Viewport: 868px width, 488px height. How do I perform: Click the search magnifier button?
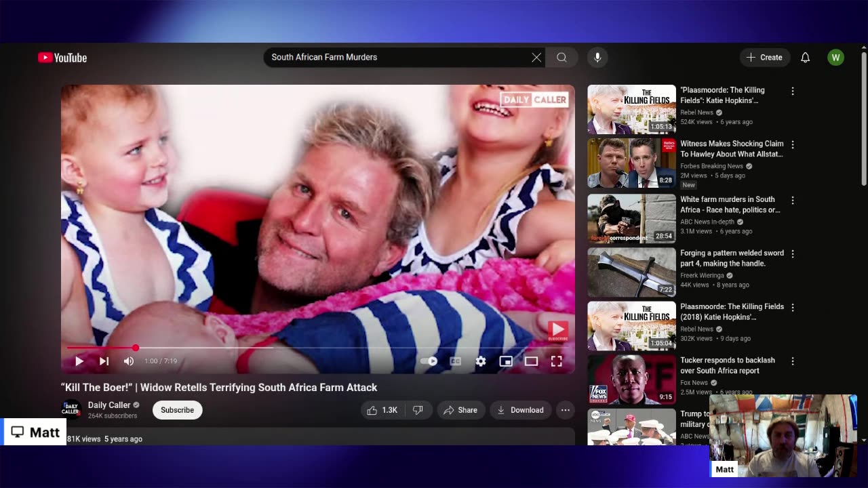(561, 58)
